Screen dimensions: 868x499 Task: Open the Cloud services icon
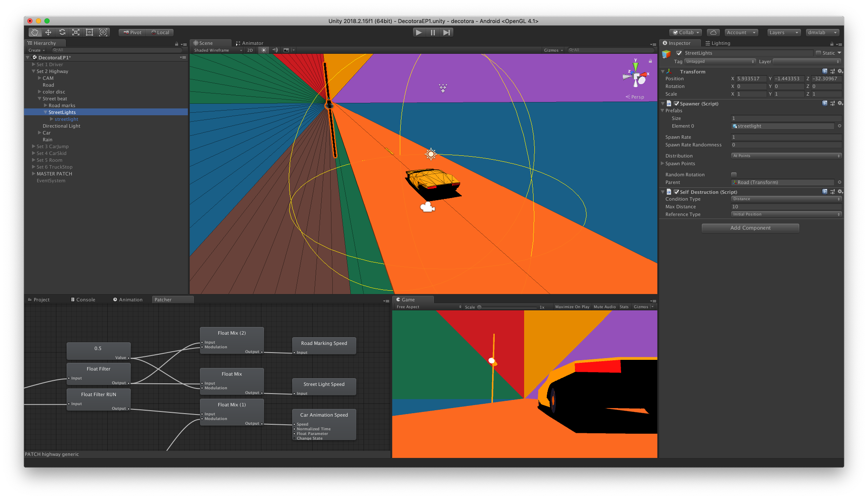(x=713, y=32)
